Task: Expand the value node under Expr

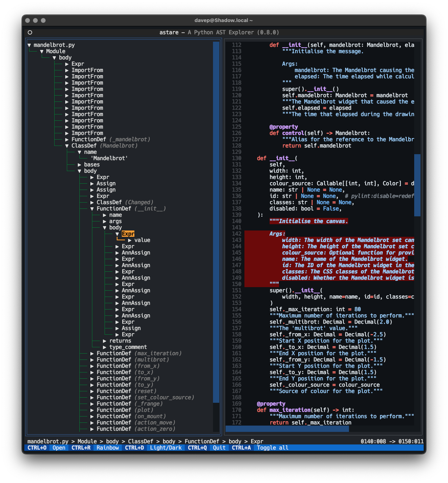Action: coord(130,240)
